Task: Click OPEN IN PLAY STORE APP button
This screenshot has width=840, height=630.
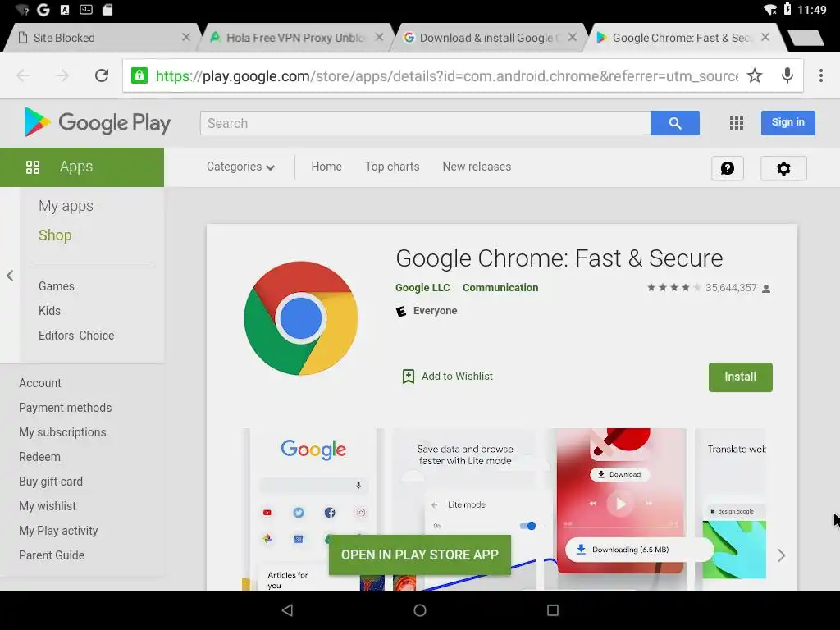Action: click(419, 555)
